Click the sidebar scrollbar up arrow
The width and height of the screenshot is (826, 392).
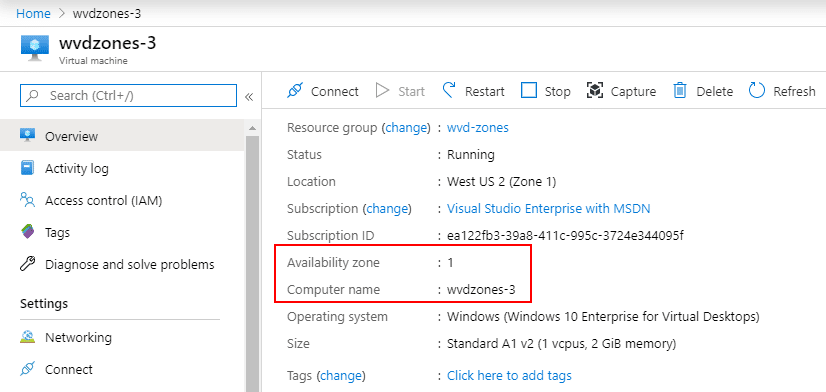click(x=252, y=128)
